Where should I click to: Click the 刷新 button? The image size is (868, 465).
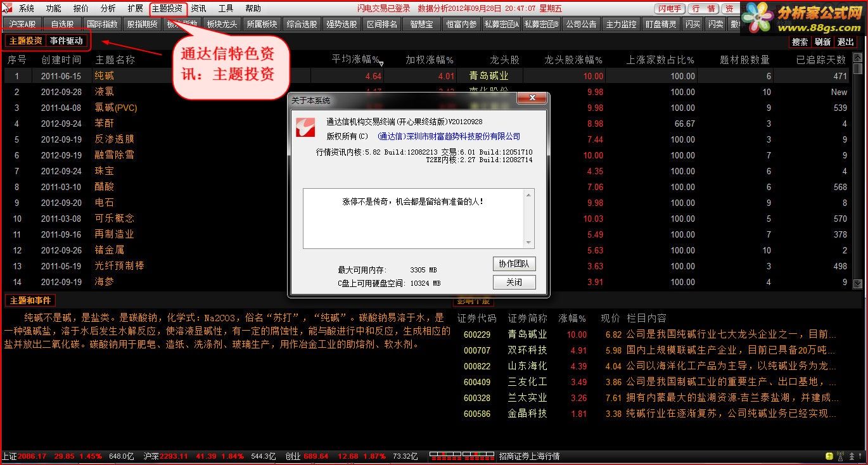click(x=823, y=42)
